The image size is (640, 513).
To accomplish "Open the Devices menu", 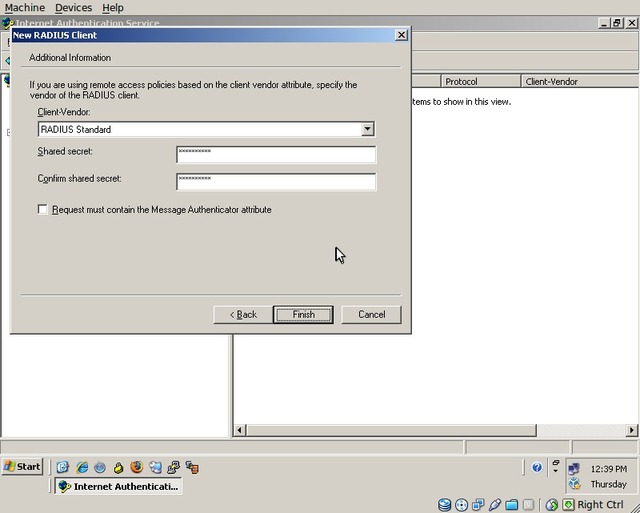I will (73, 8).
